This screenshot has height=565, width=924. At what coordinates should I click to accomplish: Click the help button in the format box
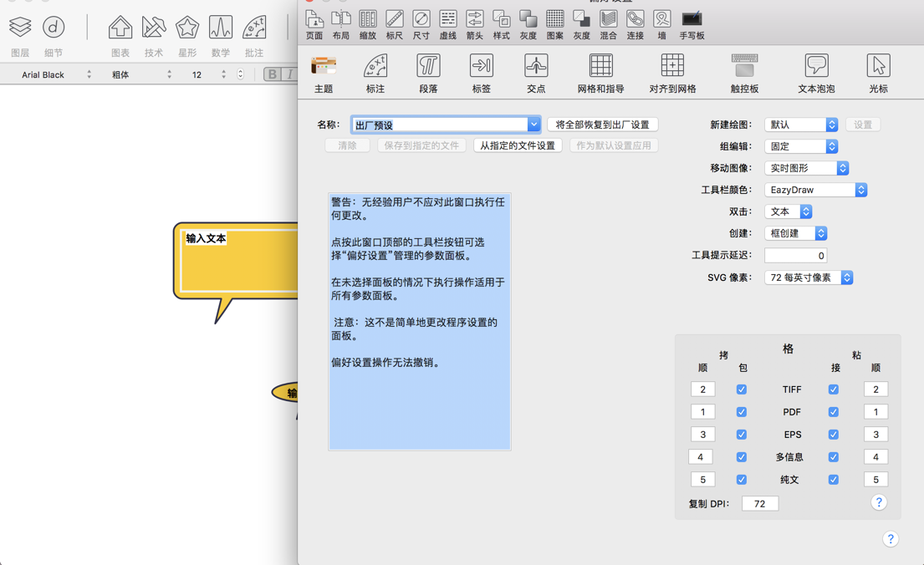(879, 502)
